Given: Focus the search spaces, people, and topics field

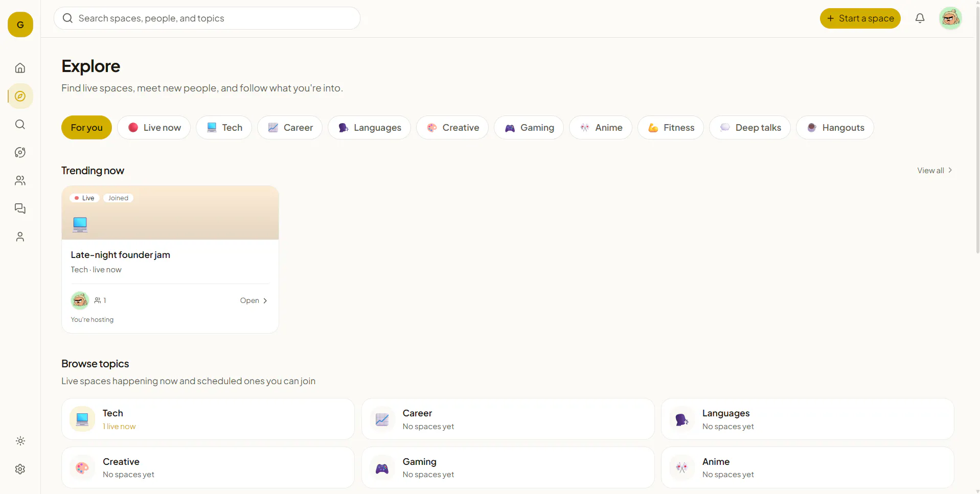Looking at the screenshot, I should pyautogui.click(x=207, y=18).
